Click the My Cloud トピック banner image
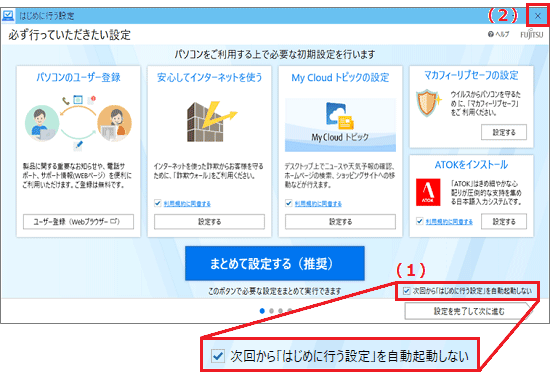550x390 pixels. pyautogui.click(x=340, y=125)
